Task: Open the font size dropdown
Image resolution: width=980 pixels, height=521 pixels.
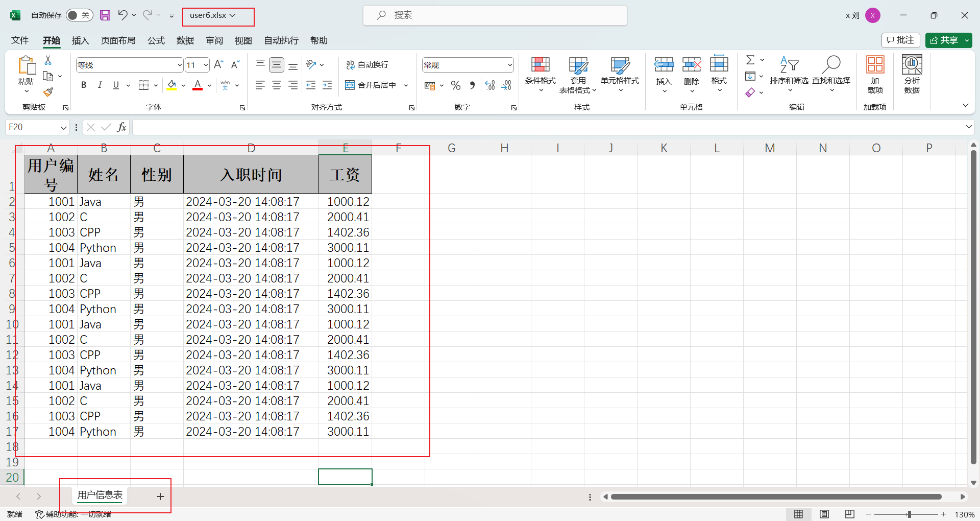Action: pyautogui.click(x=206, y=65)
